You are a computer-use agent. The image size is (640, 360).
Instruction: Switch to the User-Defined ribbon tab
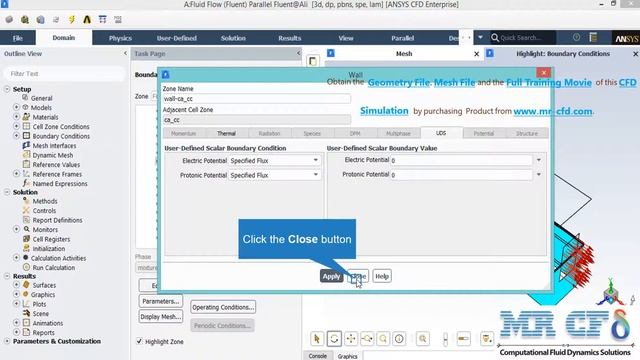pos(176,38)
